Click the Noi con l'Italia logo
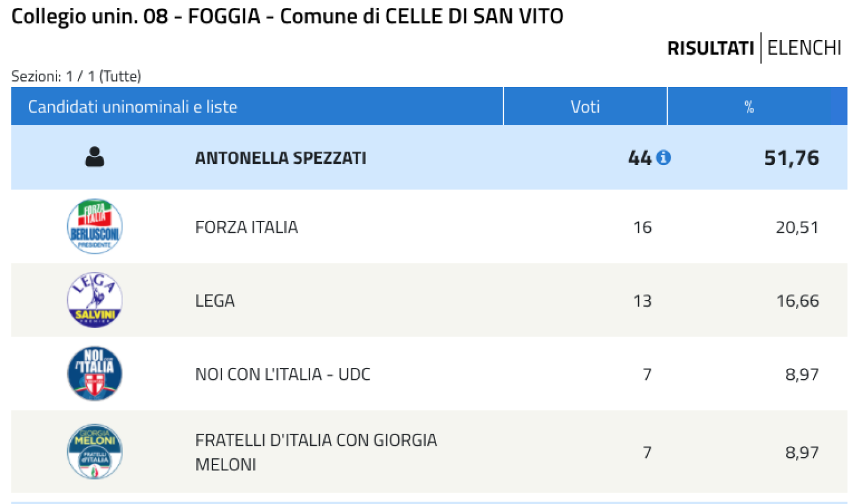The image size is (868, 504). (95, 373)
